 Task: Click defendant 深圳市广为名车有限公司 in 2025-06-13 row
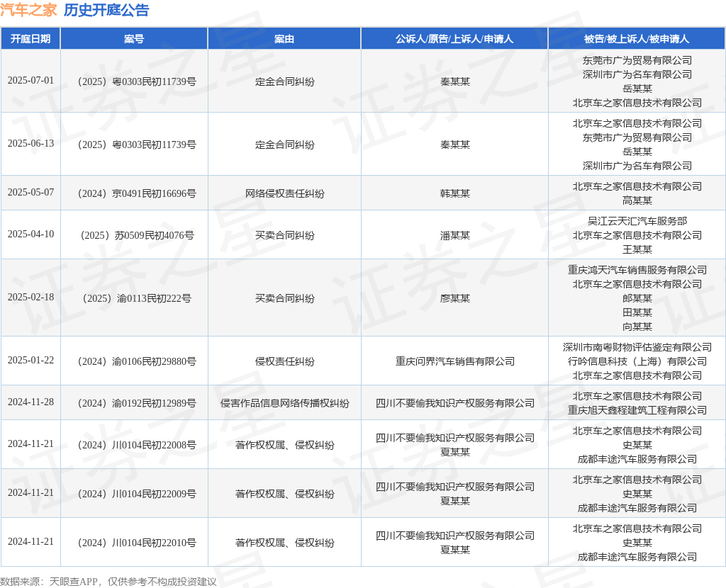pos(637,166)
